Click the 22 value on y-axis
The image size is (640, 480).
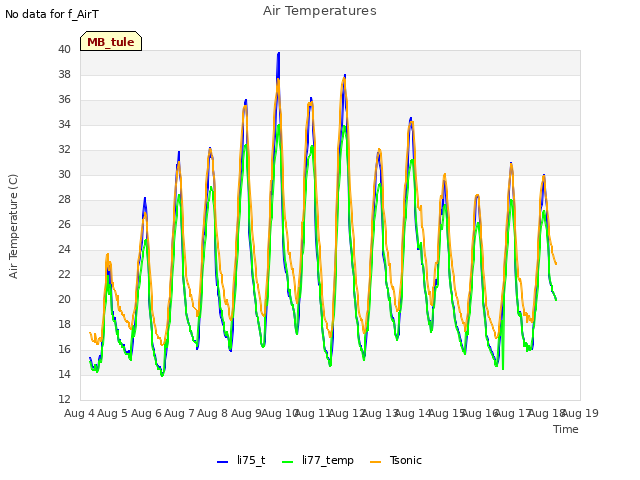[x=64, y=274]
